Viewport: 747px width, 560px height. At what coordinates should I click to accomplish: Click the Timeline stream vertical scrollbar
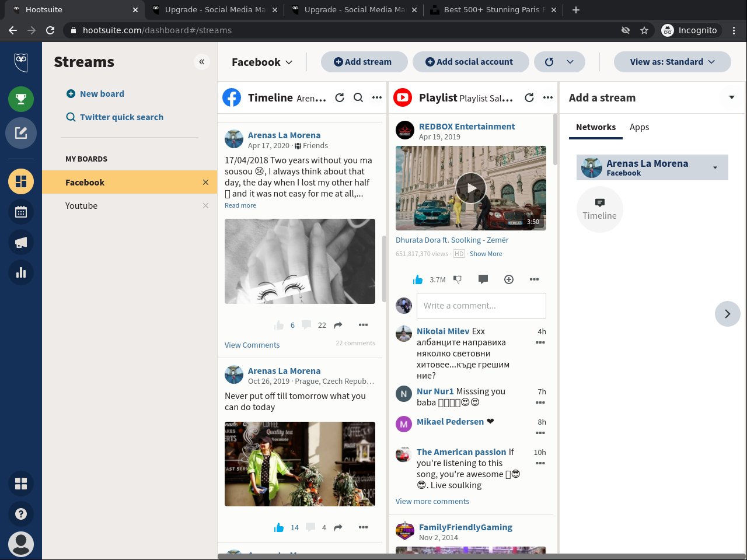point(384,268)
